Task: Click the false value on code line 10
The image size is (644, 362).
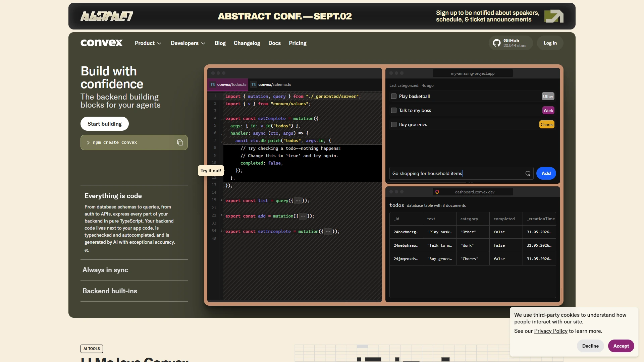Action: click(274, 163)
